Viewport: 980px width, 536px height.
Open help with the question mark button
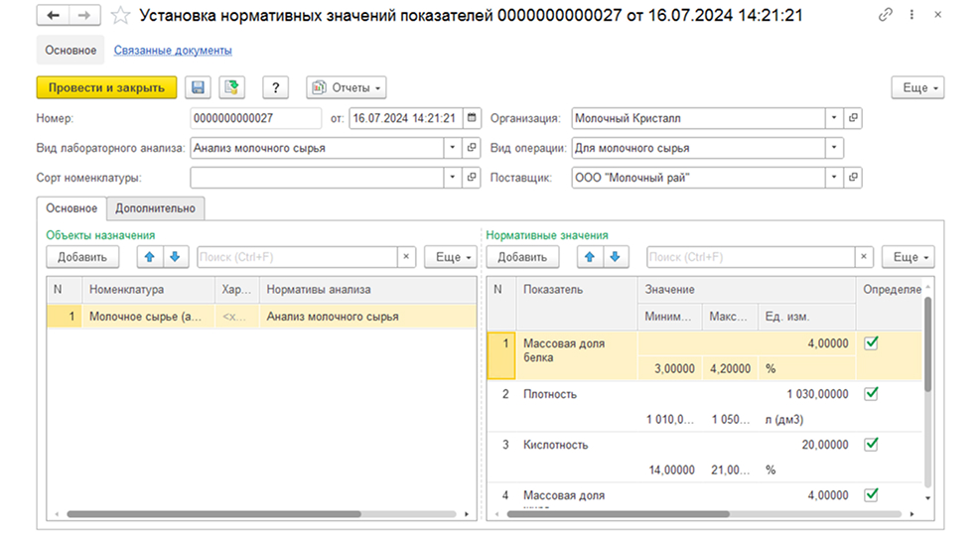(x=276, y=87)
